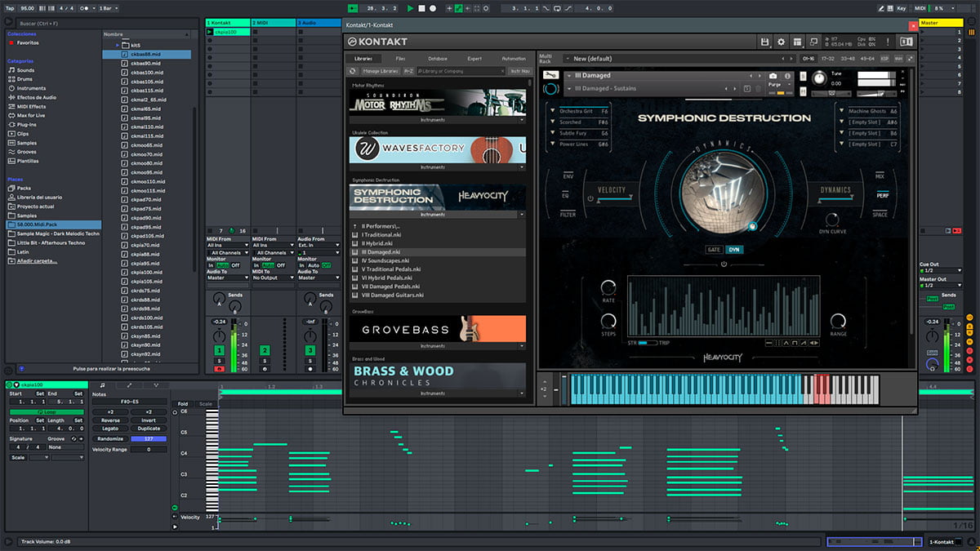Click the Dyn Curve knob
The width and height of the screenshot is (980, 551).
[x=832, y=220]
